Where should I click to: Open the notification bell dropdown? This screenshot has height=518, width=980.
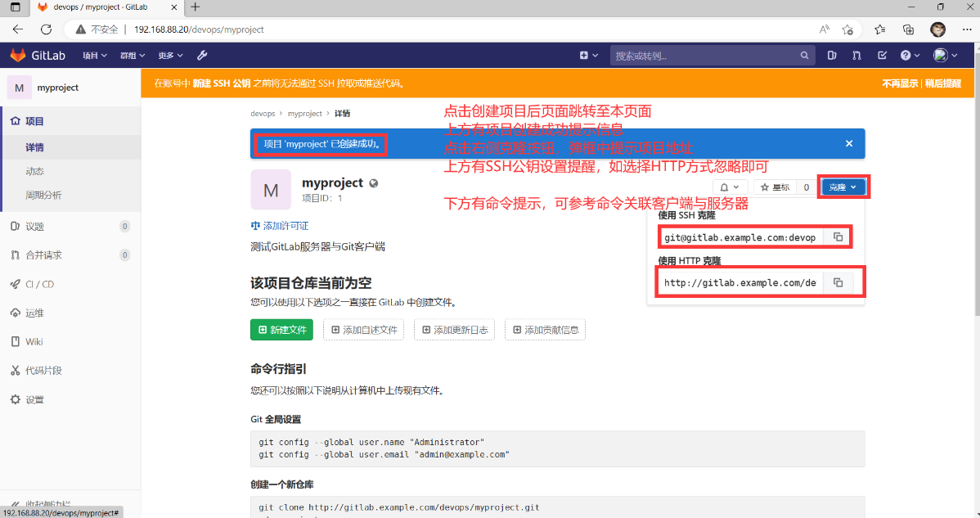coord(730,187)
